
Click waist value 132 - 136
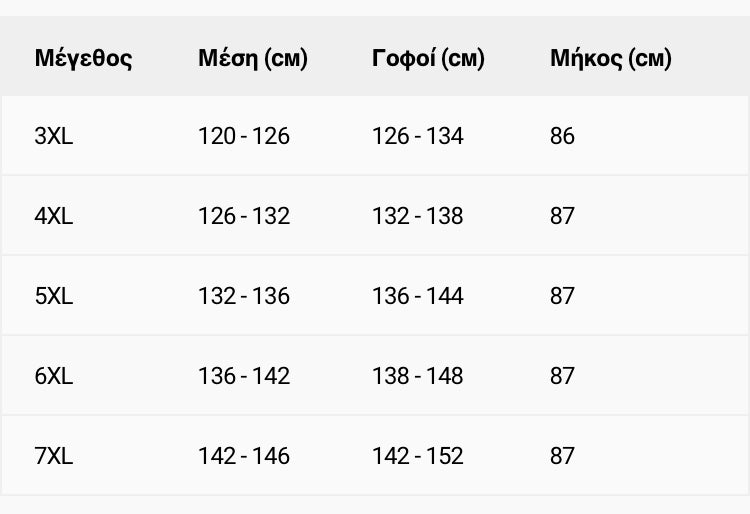(244, 295)
